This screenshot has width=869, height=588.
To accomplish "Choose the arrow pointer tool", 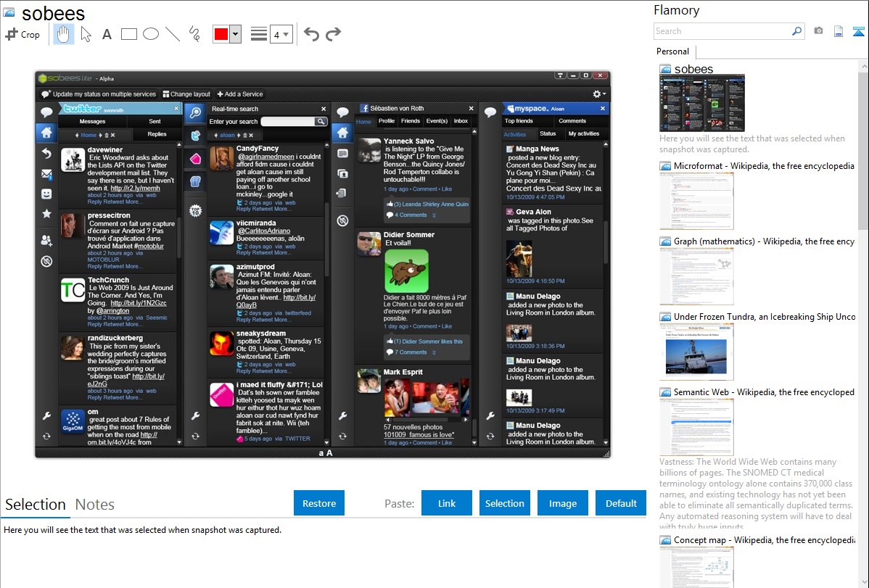I will (x=86, y=34).
